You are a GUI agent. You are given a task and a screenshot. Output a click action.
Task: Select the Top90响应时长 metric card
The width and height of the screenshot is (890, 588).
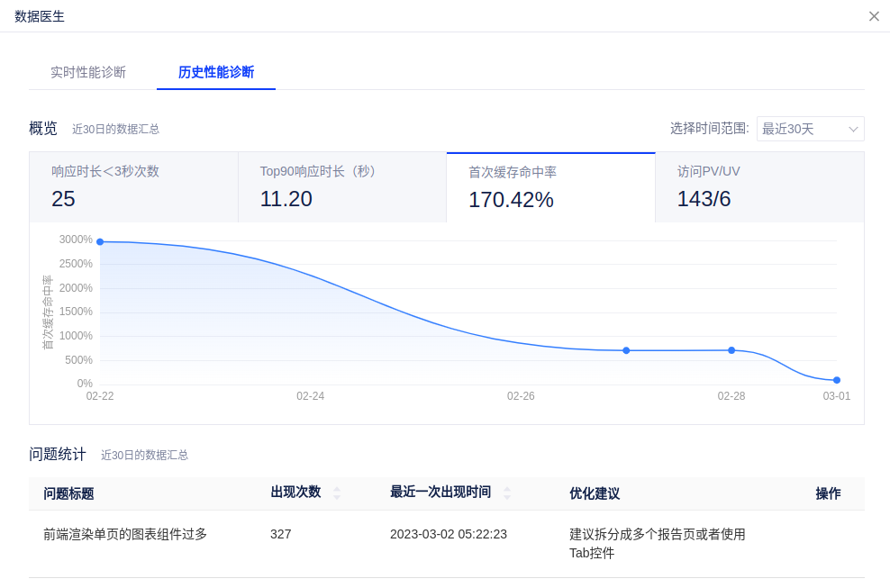[342, 186]
